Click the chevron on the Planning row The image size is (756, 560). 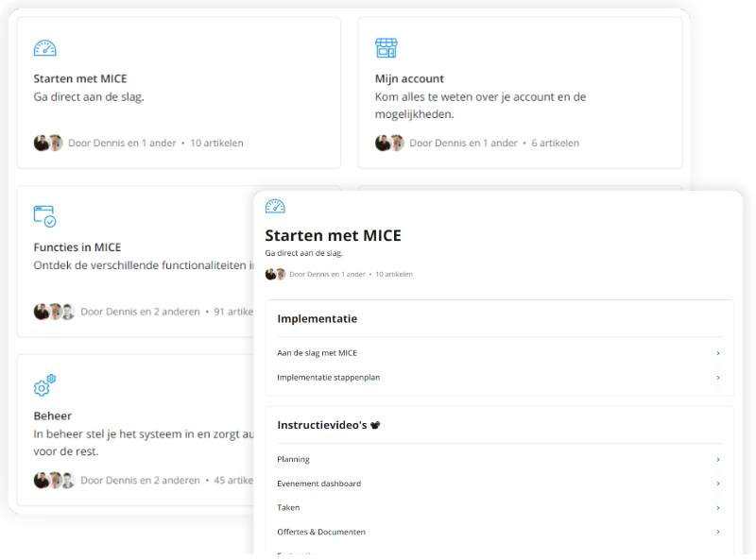point(718,459)
